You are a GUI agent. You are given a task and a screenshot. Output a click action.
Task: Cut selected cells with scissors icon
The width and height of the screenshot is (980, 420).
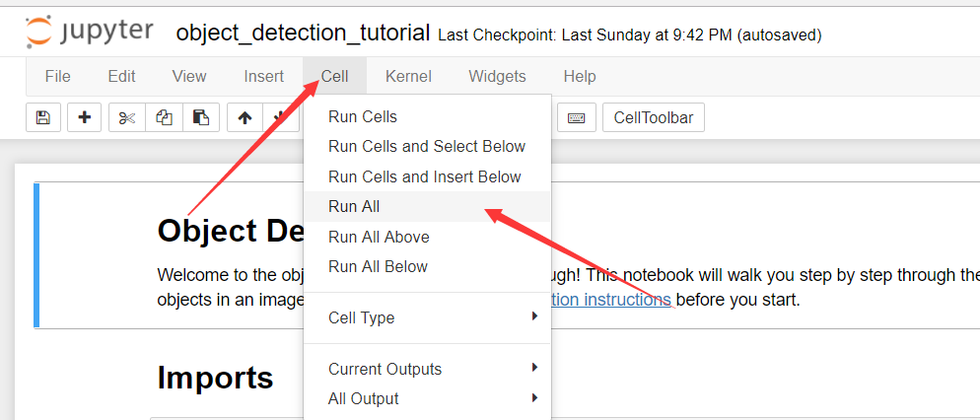click(127, 118)
